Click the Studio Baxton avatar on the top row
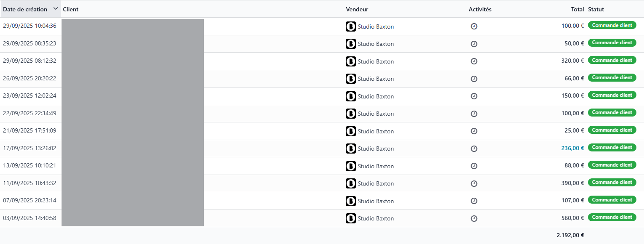644x244 pixels. click(x=351, y=26)
